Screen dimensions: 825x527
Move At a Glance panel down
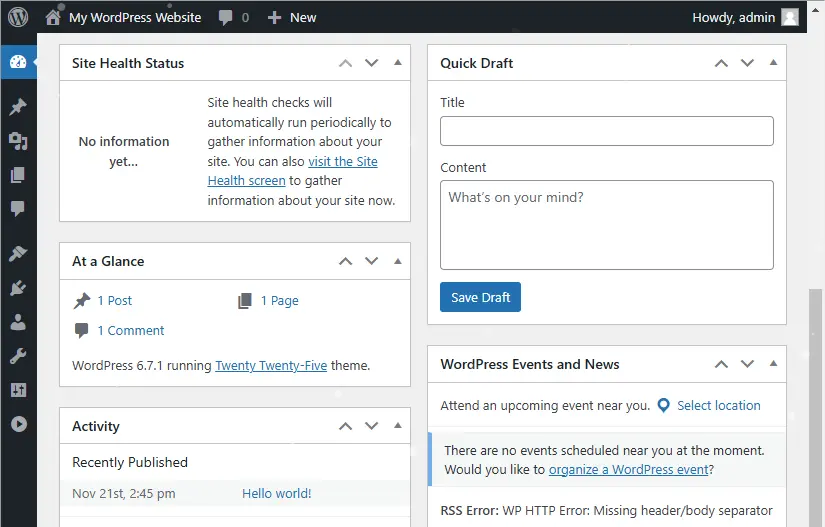tap(371, 261)
